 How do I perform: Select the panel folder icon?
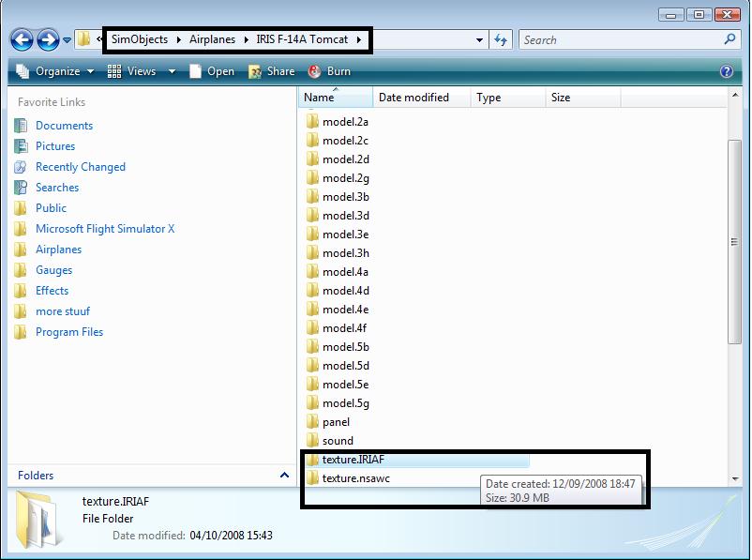[x=313, y=422]
